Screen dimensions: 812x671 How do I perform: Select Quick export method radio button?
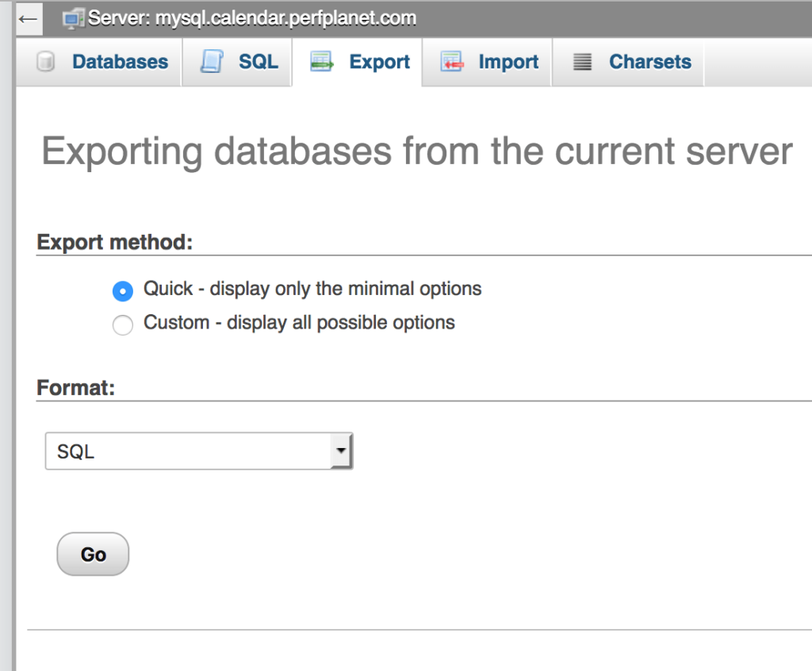click(123, 291)
